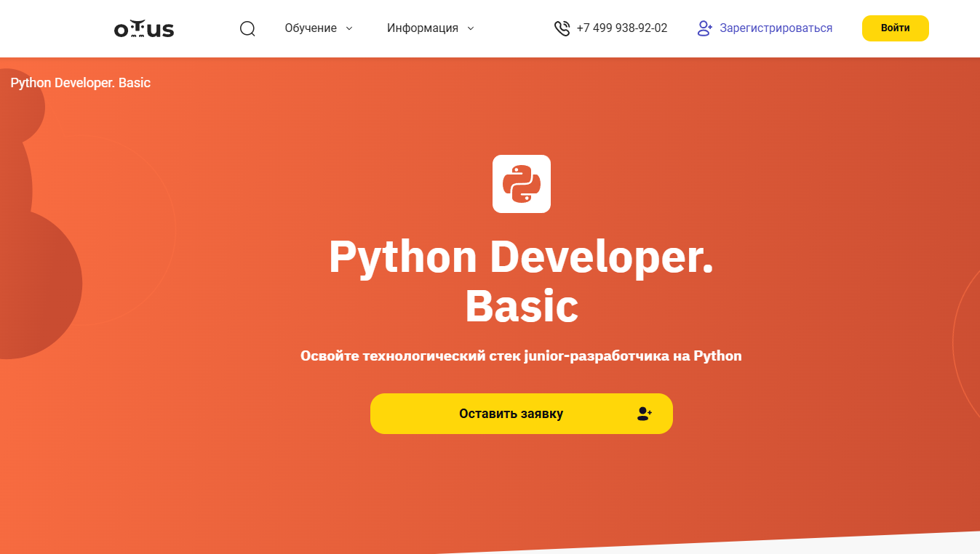Click the Python logo tile

point(522,184)
